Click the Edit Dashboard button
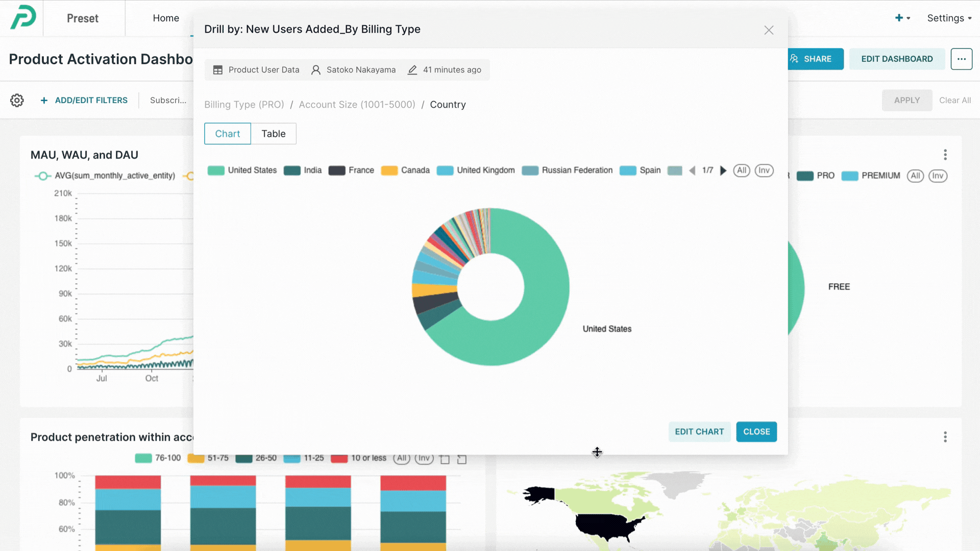980x551 pixels. 896,59
